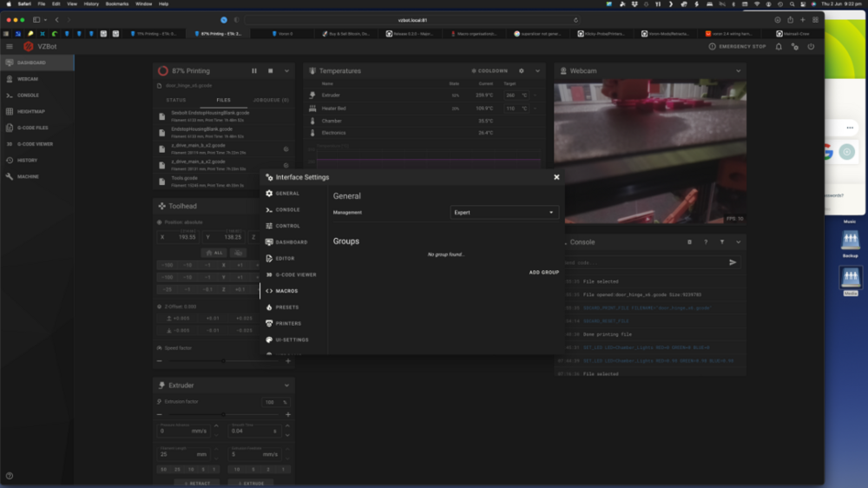Screen dimensions: 868x488
Task: Click Add Group button
Action: (x=543, y=273)
